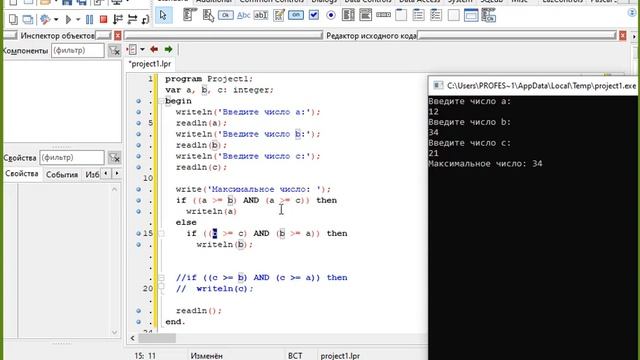Pick the TActionList component icon
Image resolution: width=640 pixels, height=360 pixels.
pyautogui.click(x=489, y=16)
